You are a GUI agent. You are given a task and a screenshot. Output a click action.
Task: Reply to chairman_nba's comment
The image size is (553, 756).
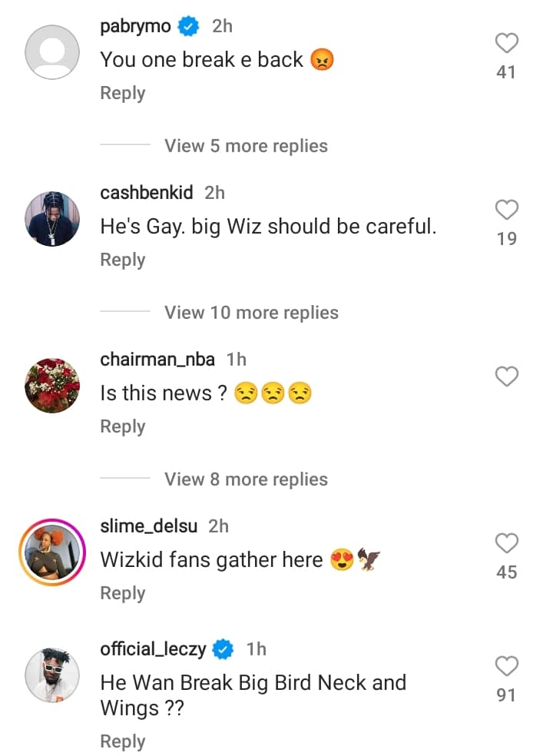pyautogui.click(x=123, y=426)
